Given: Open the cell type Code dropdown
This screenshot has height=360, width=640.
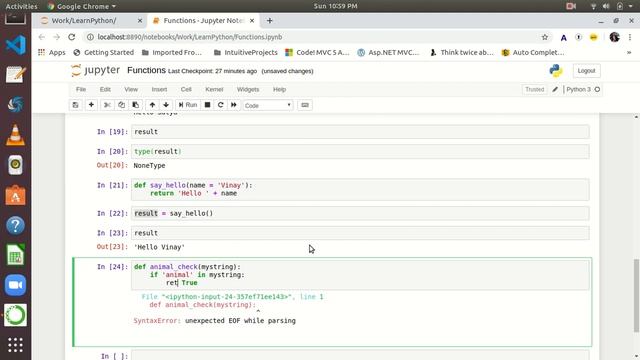Looking at the screenshot, I should (x=268, y=105).
